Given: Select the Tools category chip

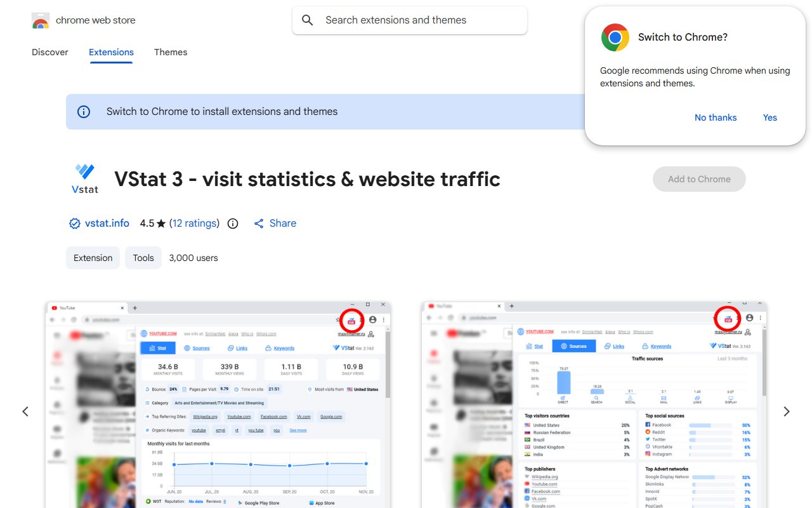Looking at the screenshot, I should (x=143, y=258).
